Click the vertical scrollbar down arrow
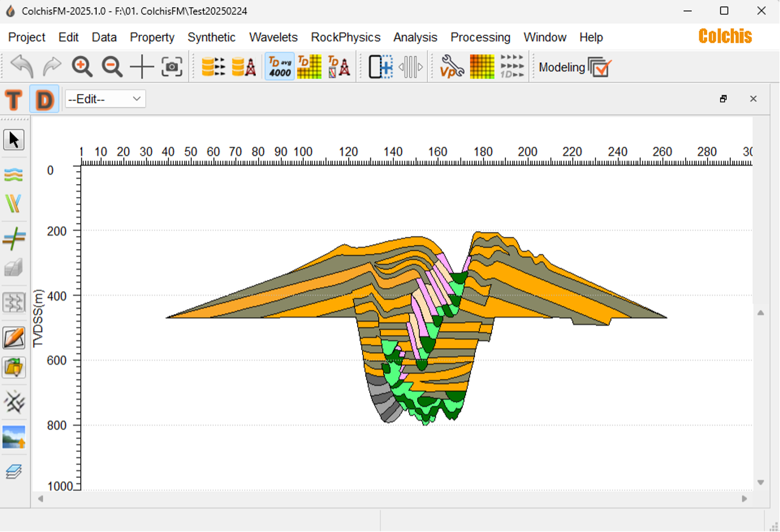This screenshot has width=780, height=532. pos(761,483)
